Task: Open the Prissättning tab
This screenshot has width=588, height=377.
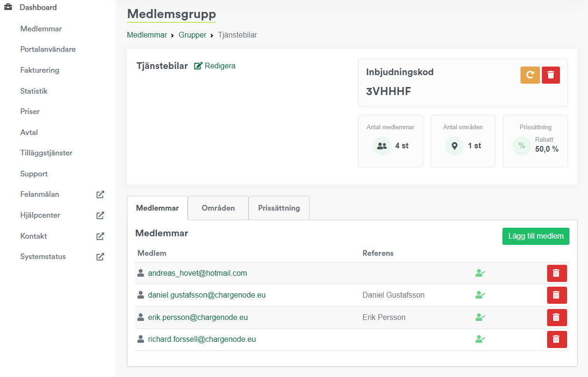Action: [279, 208]
